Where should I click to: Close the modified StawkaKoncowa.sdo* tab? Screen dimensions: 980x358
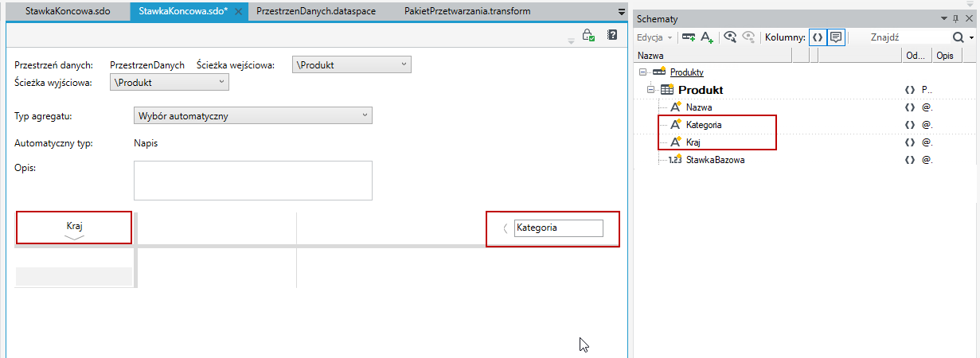[239, 13]
